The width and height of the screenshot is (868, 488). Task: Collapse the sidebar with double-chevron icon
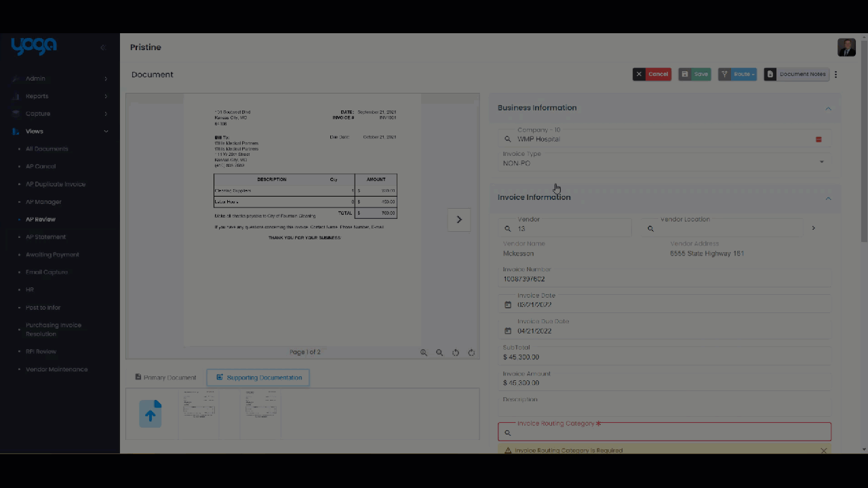103,47
